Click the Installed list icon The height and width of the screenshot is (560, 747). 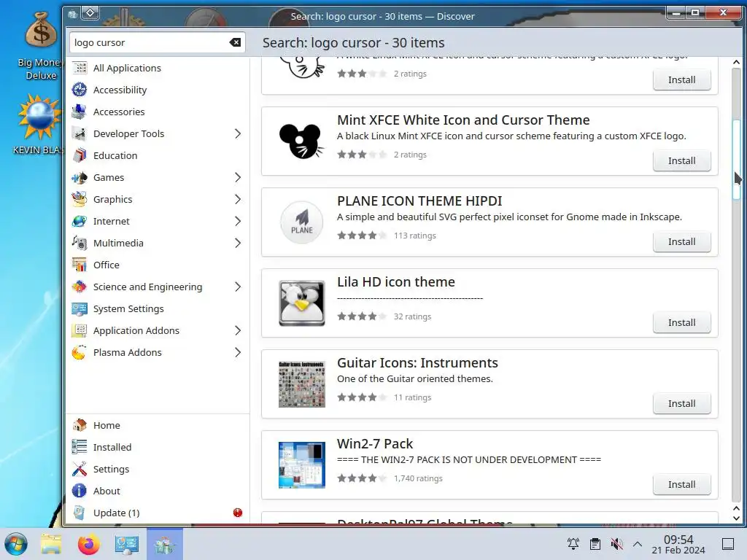click(x=79, y=447)
